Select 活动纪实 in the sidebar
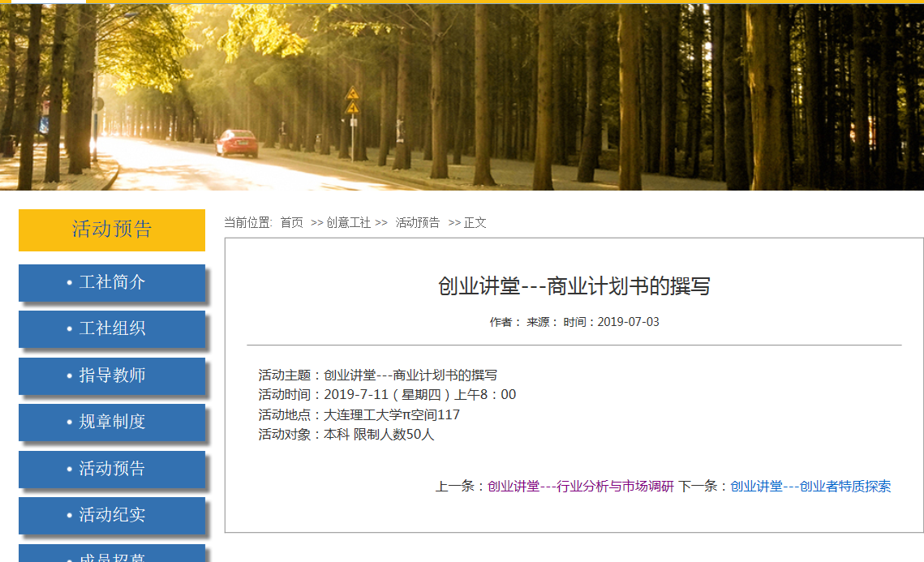Viewport: 924px width, 562px height. point(112,516)
